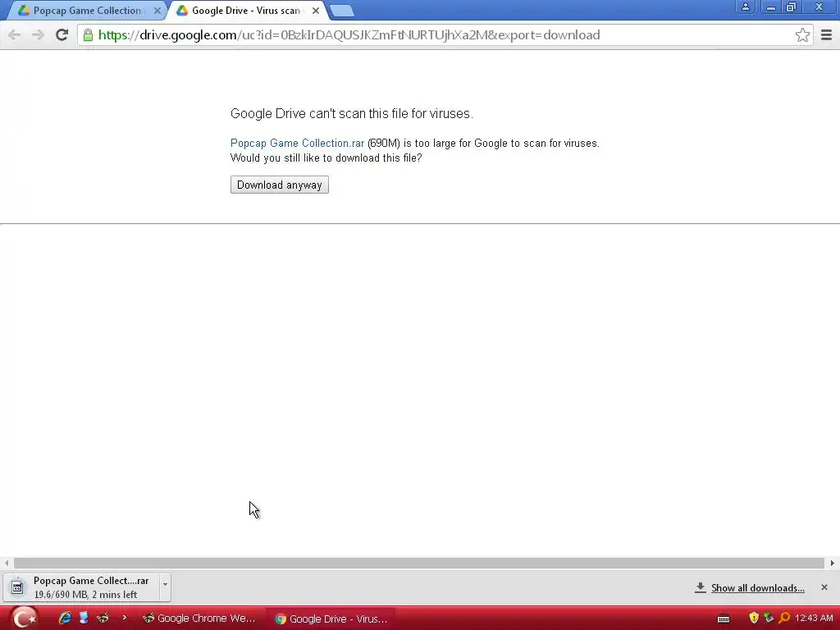Launch Internet Explorer from quick launch
The height and width of the screenshot is (630, 840).
(x=65, y=619)
